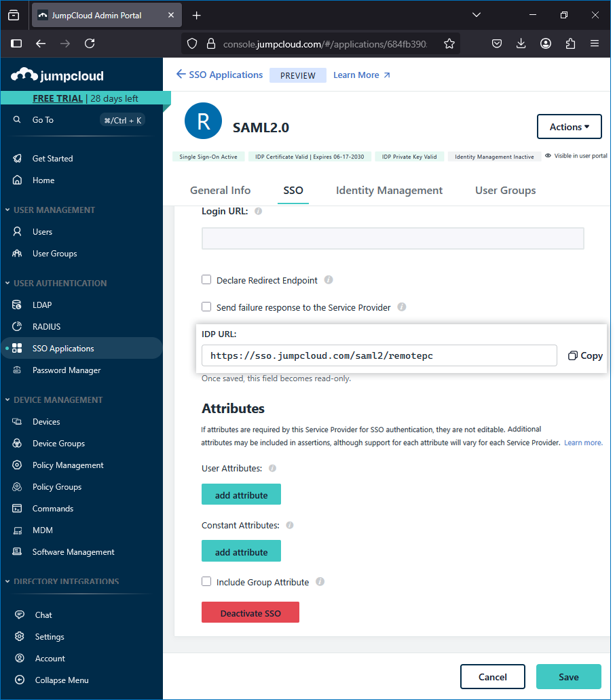Screen dimensions: 615x700
Task: Click info icon next to Login URL
Action: pos(258,212)
